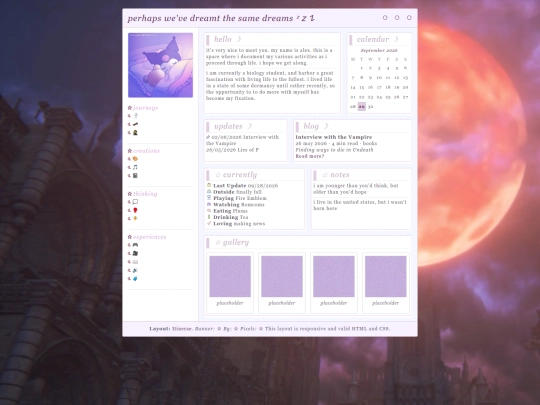Open the first gallery placeholder image
The width and height of the screenshot is (540, 405).
pyautogui.click(x=230, y=276)
